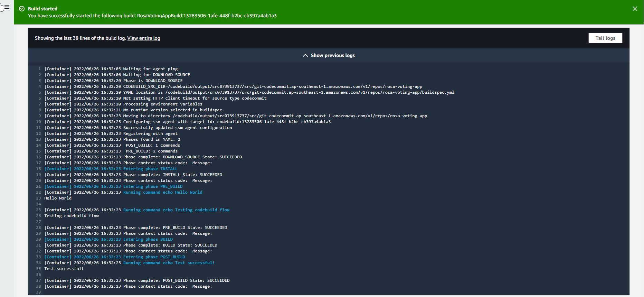Click the Build started banner title
The image size is (644, 297).
(x=42, y=9)
